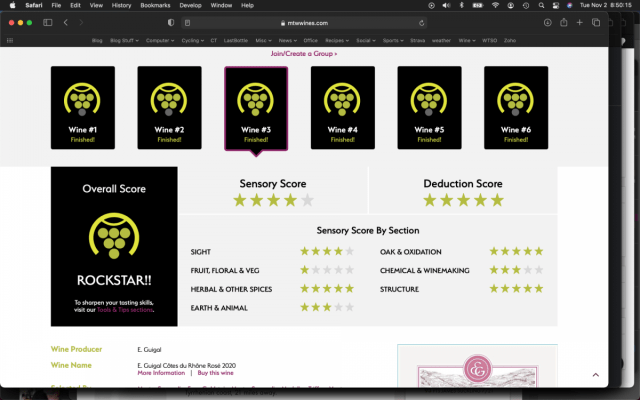Reload the mtwwines.com page
The image size is (640, 400).
pyautogui.click(x=421, y=22)
